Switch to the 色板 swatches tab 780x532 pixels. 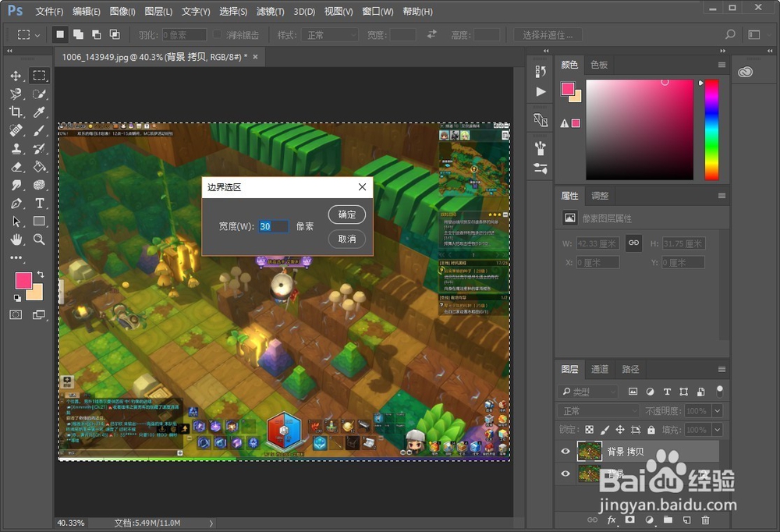[599, 65]
